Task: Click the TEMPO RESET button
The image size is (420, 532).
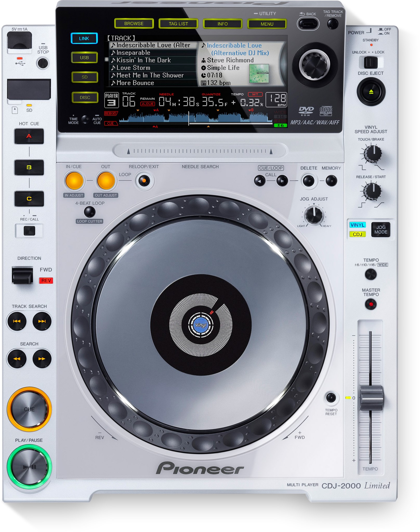Action: coord(331,398)
